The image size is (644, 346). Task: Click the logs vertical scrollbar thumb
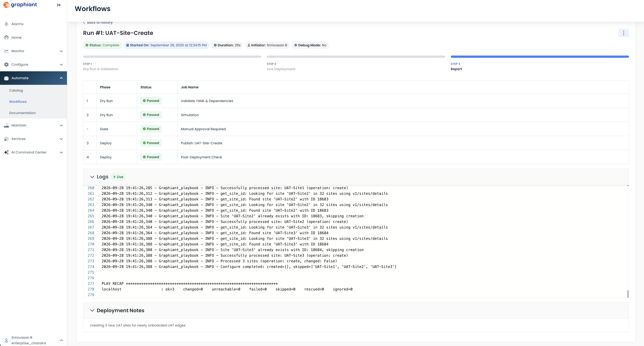tap(628, 294)
